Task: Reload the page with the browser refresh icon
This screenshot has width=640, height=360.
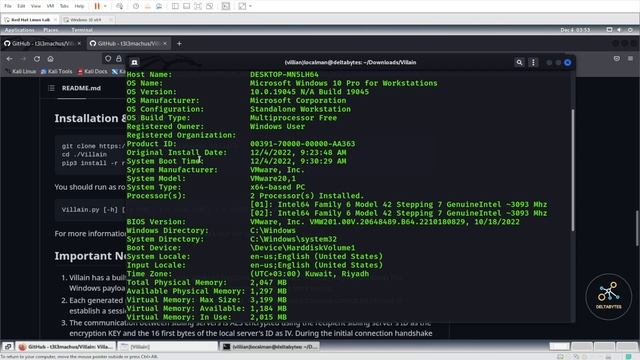Action: pos(37,59)
